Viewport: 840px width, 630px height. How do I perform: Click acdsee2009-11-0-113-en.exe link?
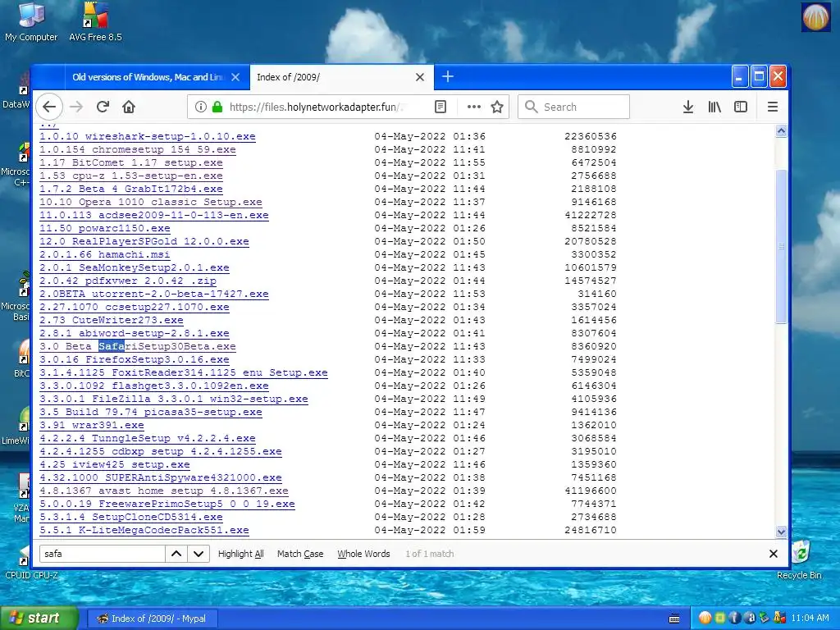(x=154, y=216)
